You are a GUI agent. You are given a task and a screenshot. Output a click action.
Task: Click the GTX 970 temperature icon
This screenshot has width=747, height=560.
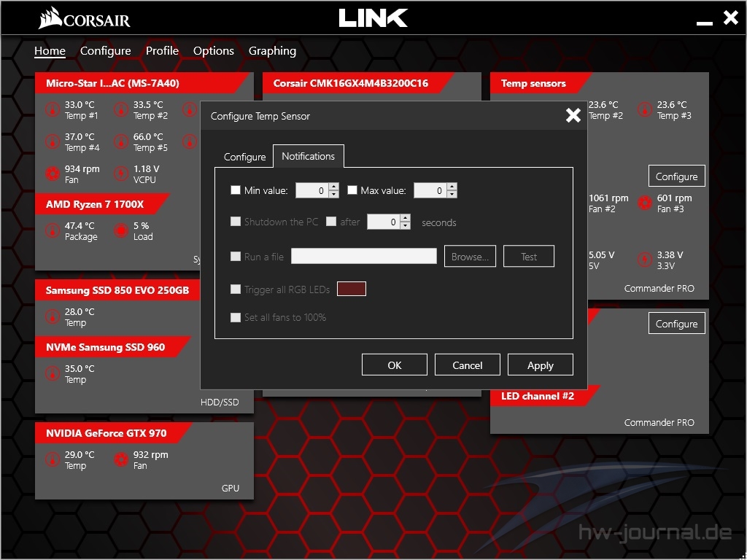(53, 459)
